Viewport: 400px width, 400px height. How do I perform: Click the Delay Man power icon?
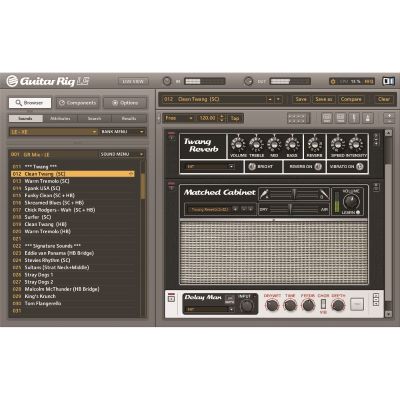click(x=171, y=297)
